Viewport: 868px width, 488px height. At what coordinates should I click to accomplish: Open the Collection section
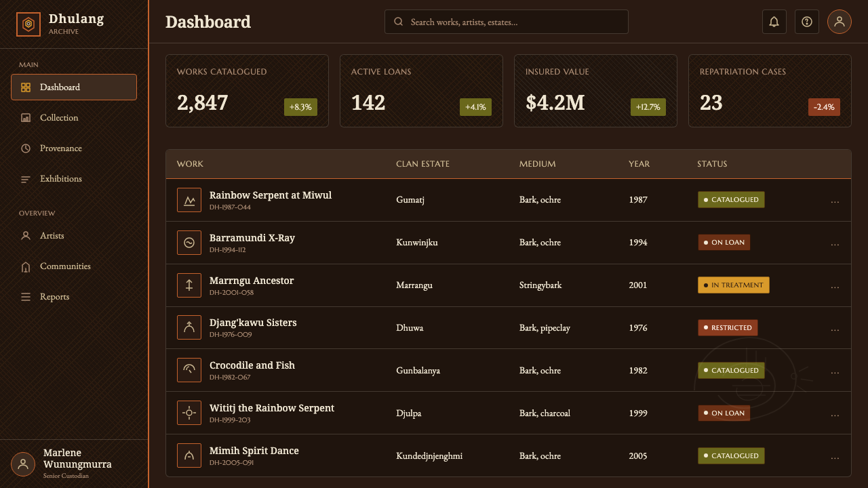tap(74, 118)
